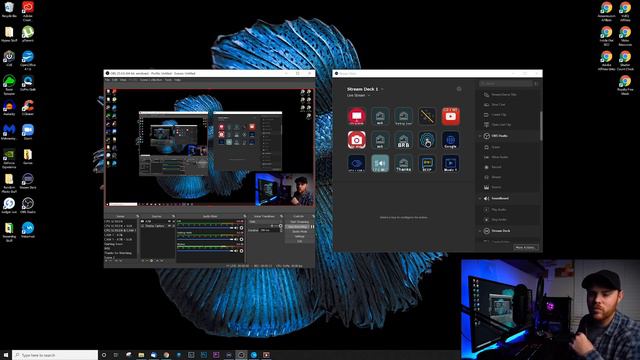Pop out the OBS Scenes dock

(x=138, y=216)
